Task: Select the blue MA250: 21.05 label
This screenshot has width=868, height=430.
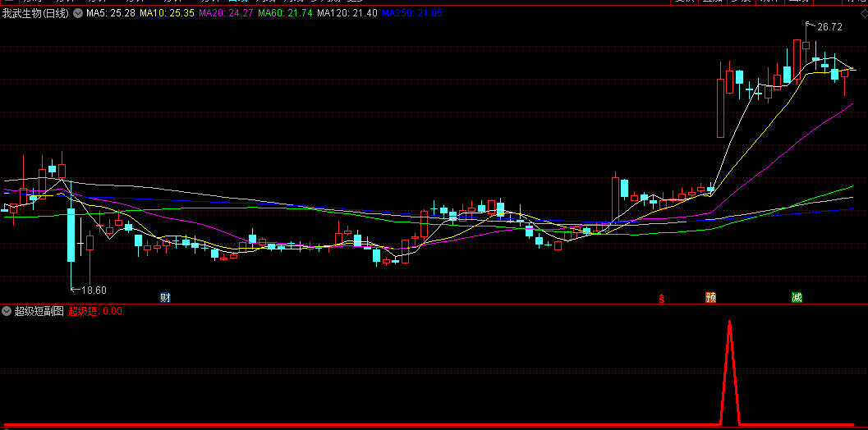Action: click(x=412, y=13)
